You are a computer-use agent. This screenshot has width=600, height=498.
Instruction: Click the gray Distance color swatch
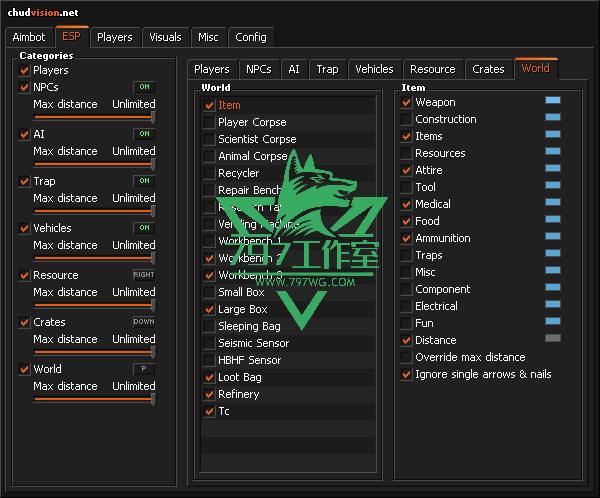[x=552, y=339]
